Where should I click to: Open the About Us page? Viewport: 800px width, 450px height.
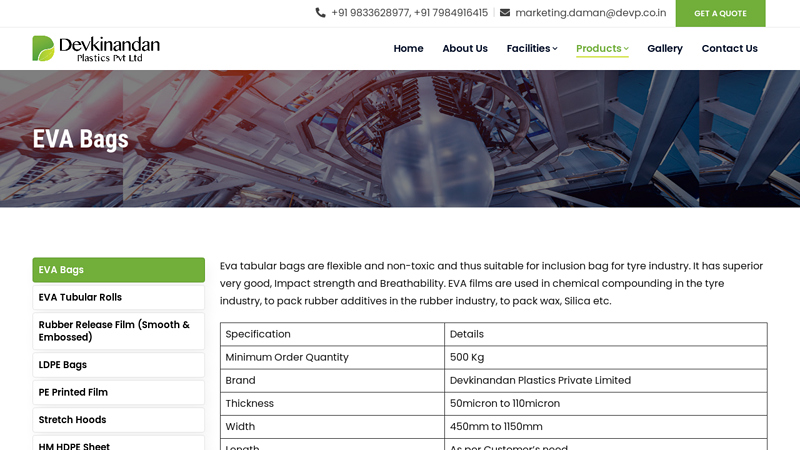465,49
